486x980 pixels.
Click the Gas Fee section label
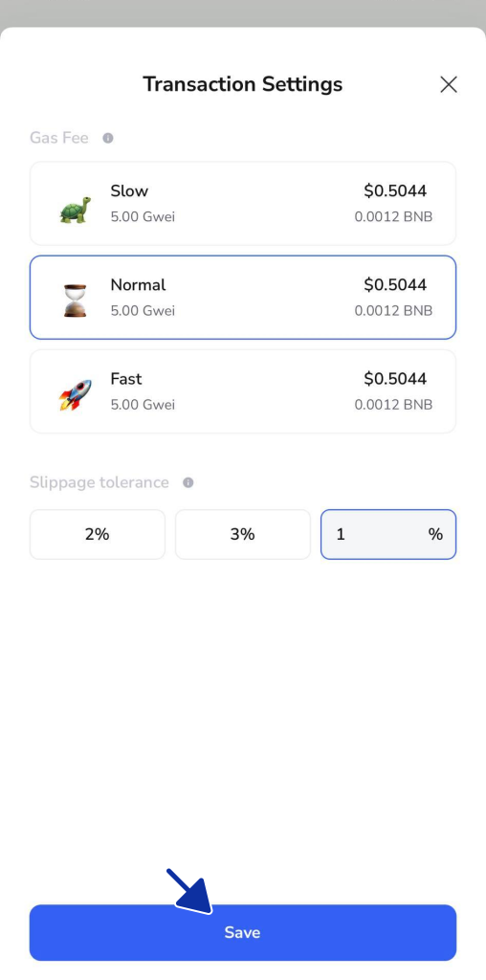click(x=59, y=138)
